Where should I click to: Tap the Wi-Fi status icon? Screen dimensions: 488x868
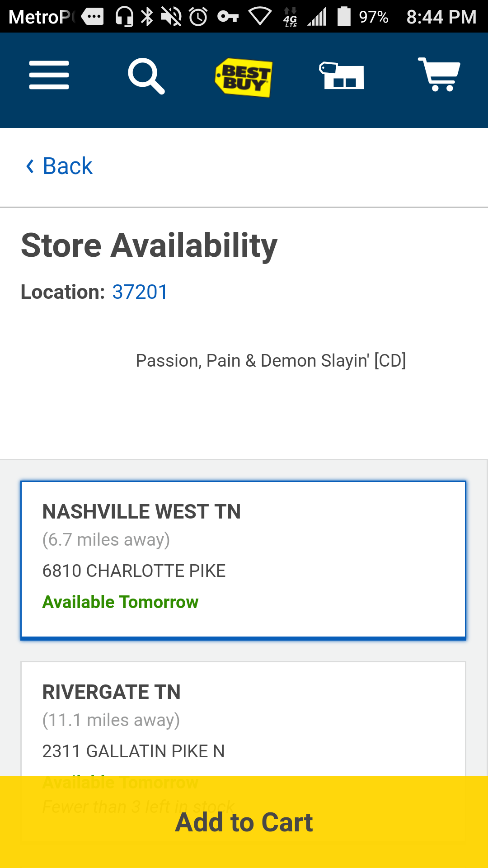point(260,17)
